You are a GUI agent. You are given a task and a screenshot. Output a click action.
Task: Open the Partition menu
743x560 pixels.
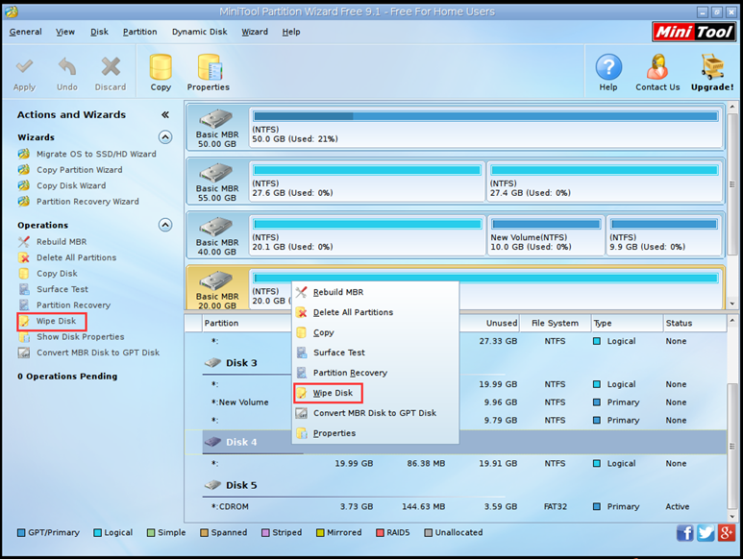click(139, 32)
